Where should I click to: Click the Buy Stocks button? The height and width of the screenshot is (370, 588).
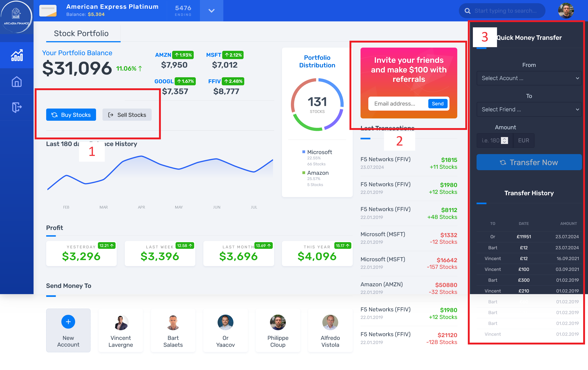71,115
